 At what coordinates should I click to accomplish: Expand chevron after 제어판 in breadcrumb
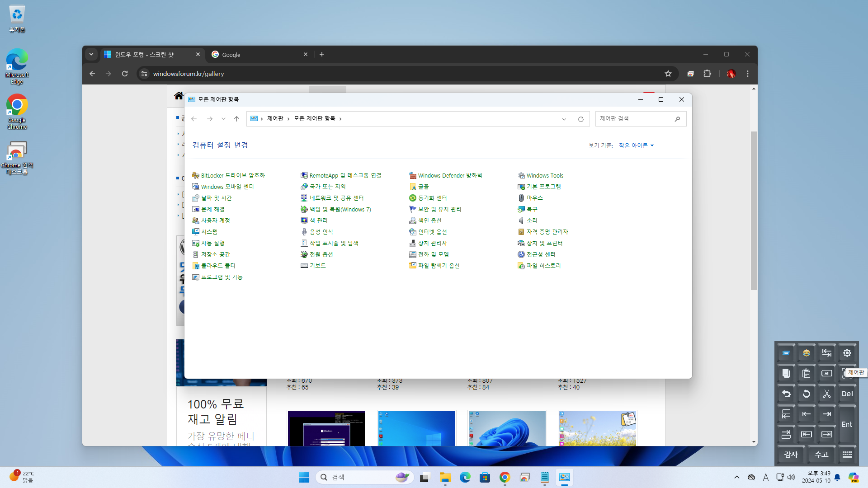288,119
